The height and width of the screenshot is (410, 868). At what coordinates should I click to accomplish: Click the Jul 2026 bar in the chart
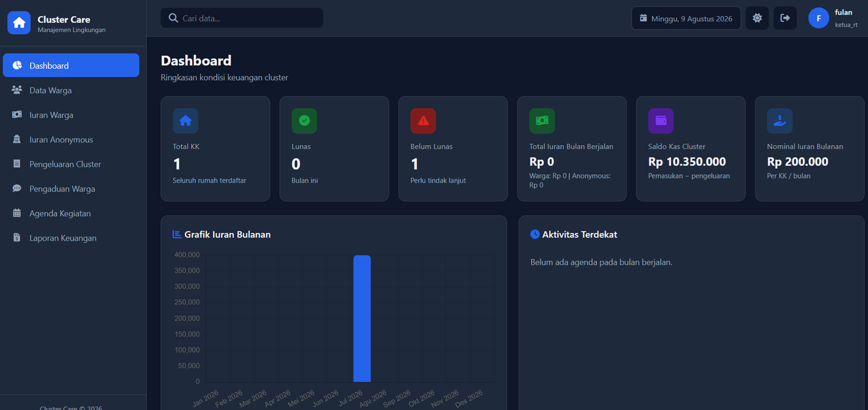pyautogui.click(x=362, y=318)
